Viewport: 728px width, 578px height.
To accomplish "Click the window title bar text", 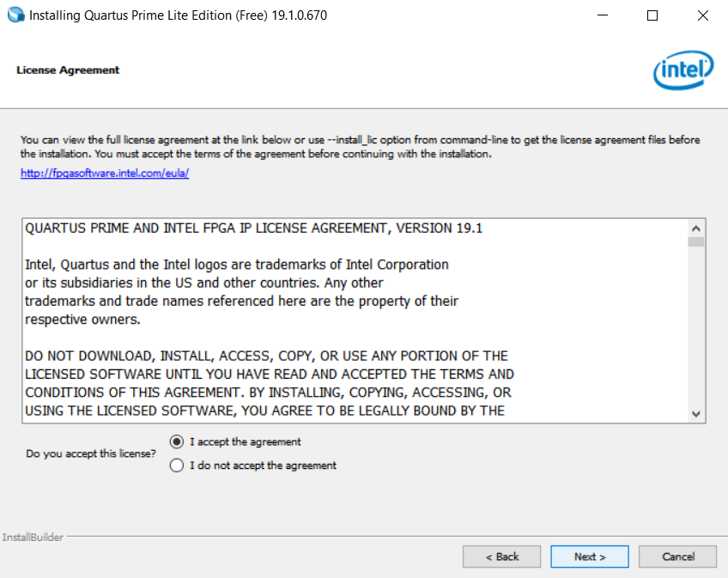I will point(178,15).
